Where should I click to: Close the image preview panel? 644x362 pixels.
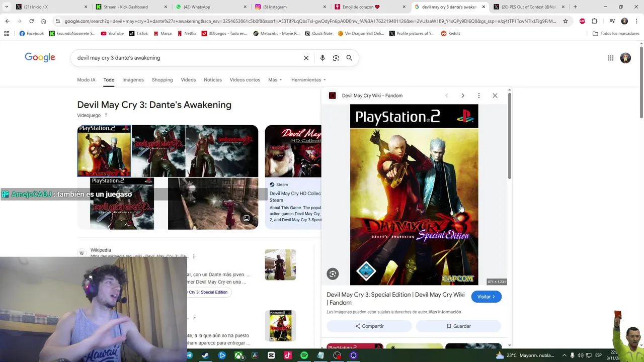[x=495, y=96]
